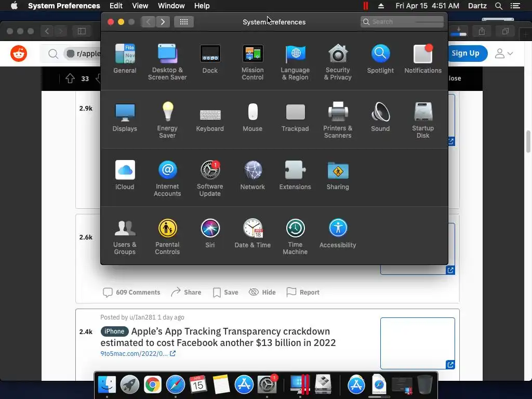Open Mouse preferences
Viewport: 532px width, 399px height.
[x=252, y=117]
